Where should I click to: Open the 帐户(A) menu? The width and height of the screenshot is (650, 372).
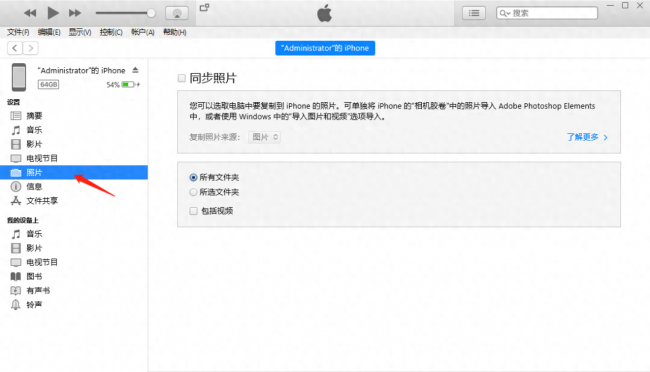click(x=143, y=32)
